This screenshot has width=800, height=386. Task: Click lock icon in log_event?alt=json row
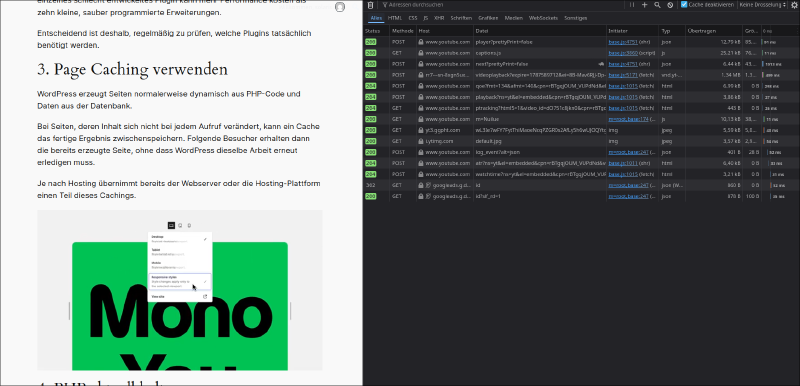click(x=421, y=152)
